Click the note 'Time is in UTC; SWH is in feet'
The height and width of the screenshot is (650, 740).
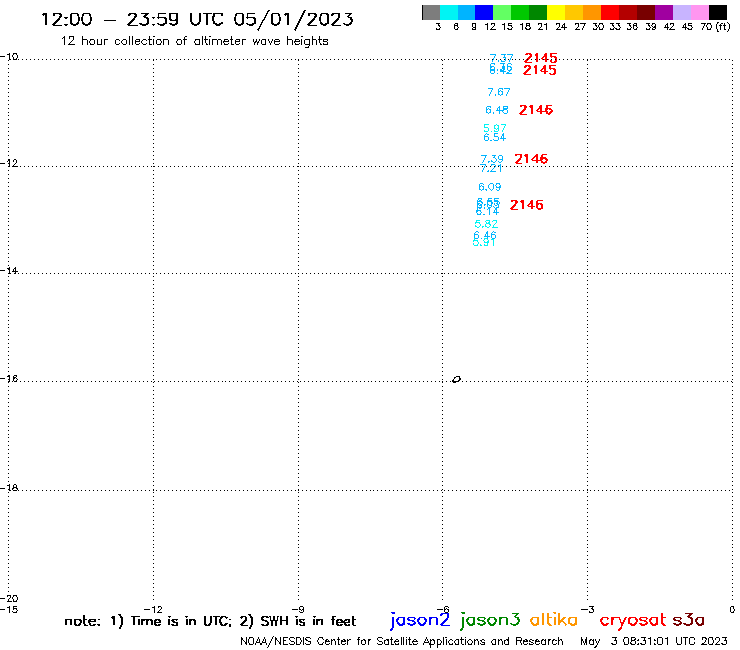(210, 621)
